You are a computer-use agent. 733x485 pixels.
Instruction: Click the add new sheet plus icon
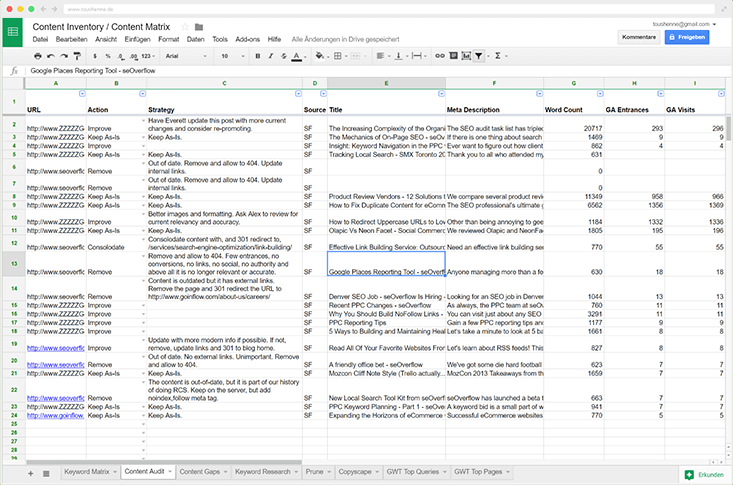click(30, 471)
